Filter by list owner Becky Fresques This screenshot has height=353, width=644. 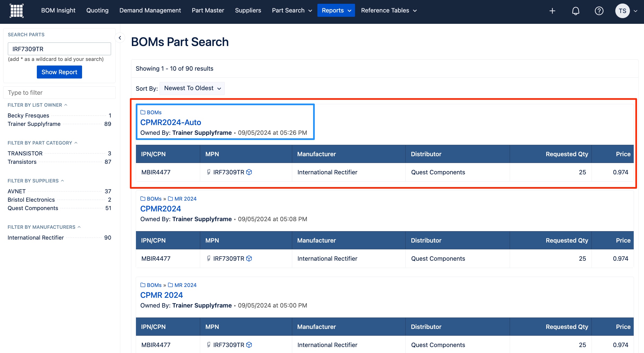click(59, 116)
